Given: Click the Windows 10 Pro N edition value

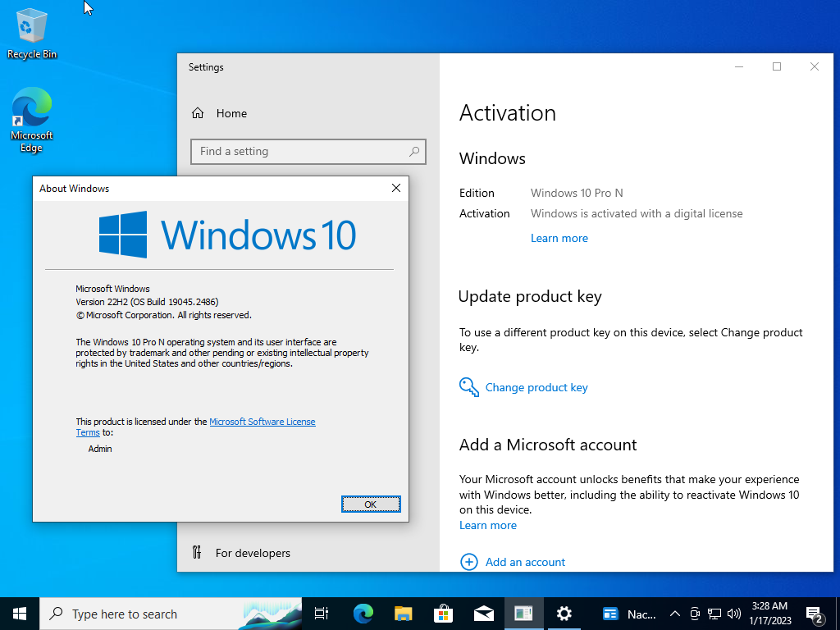Looking at the screenshot, I should coord(577,193).
